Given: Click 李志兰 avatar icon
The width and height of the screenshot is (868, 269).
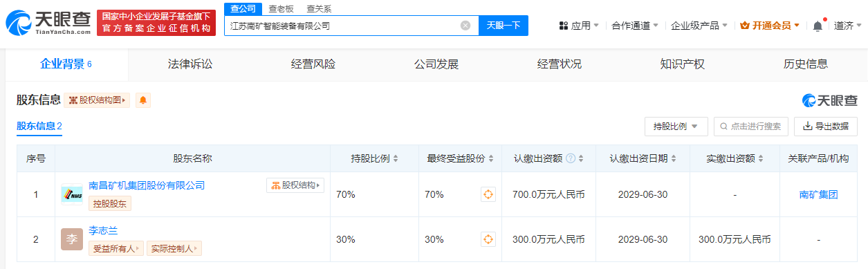Looking at the screenshot, I should 72,239.
